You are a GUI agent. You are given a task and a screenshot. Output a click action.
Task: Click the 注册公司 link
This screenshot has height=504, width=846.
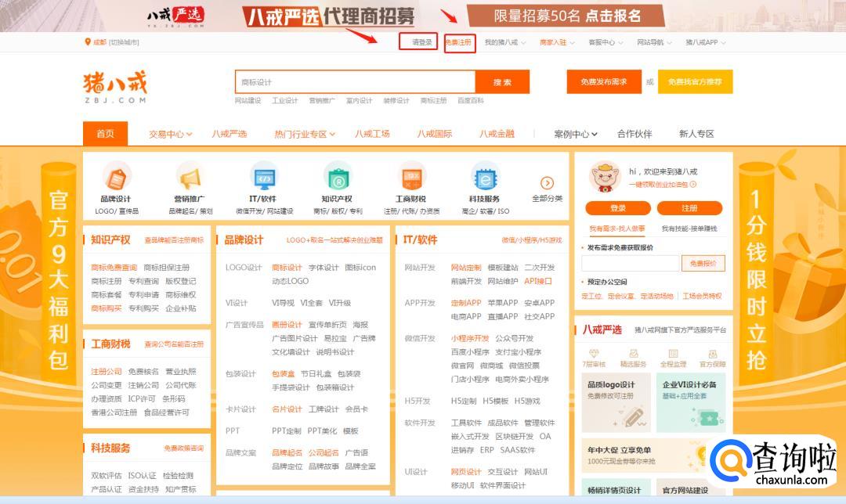tap(107, 372)
